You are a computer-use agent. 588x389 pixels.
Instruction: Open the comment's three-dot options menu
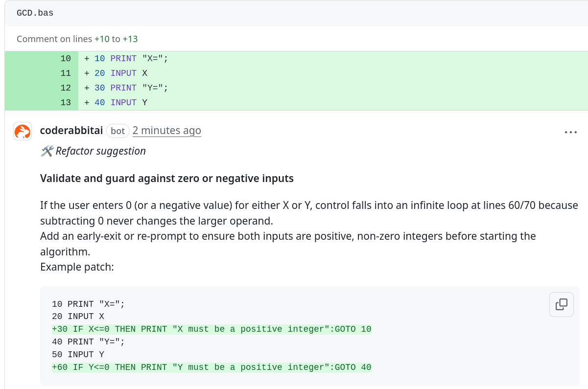(570, 132)
